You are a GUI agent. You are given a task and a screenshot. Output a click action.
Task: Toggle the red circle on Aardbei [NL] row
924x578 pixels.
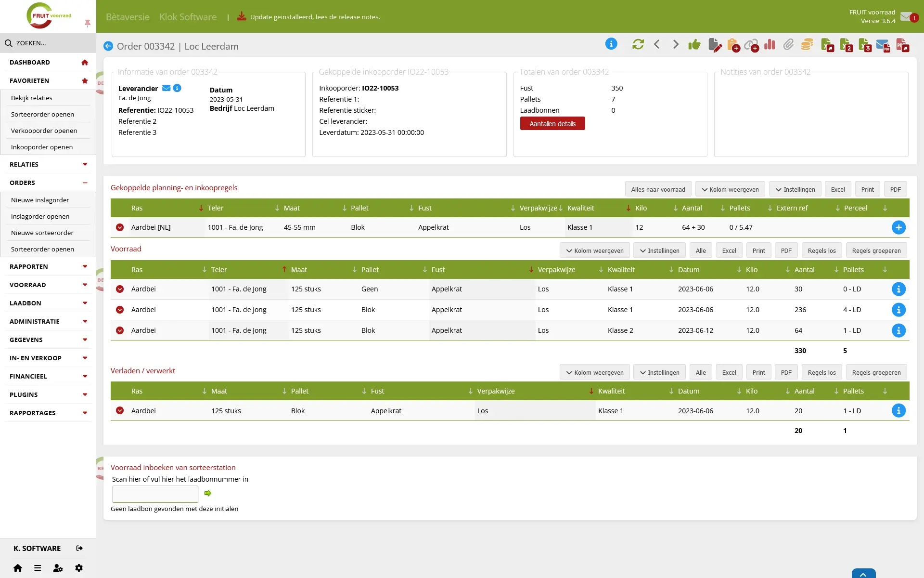(120, 227)
